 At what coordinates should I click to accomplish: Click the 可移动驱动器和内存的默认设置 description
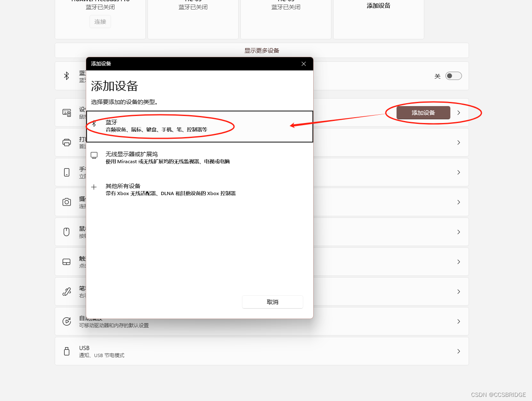[114, 326]
